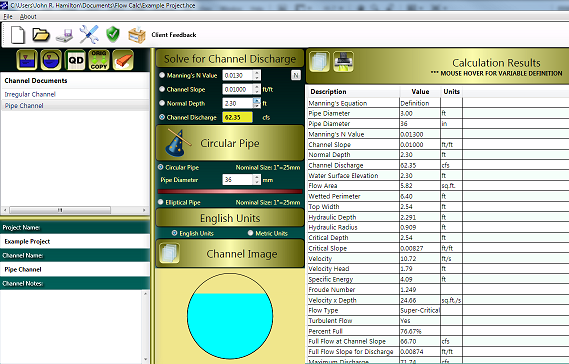Click the ORIG COPY icon
The image size is (569, 364).
point(99,60)
